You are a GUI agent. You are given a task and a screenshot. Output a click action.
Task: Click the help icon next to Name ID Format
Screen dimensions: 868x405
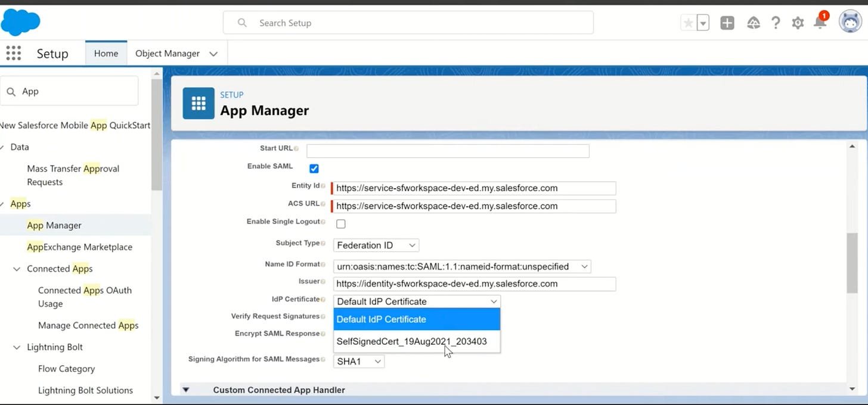323,264
